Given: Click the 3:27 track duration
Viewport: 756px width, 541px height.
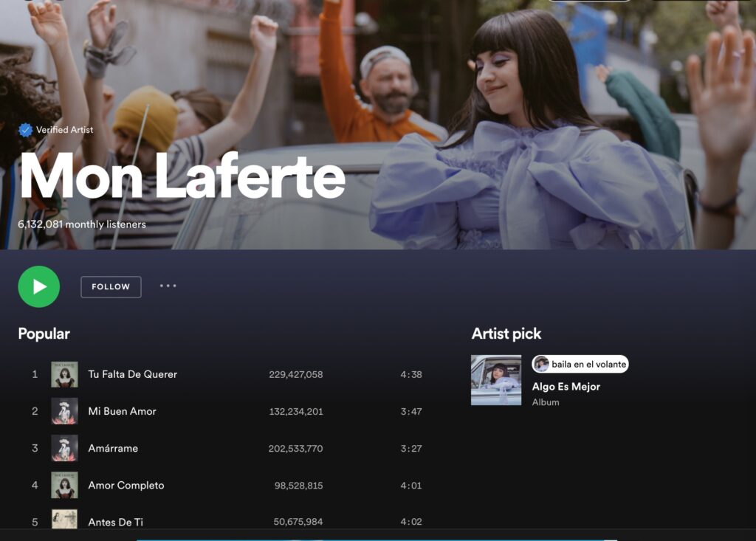Looking at the screenshot, I should (411, 449).
